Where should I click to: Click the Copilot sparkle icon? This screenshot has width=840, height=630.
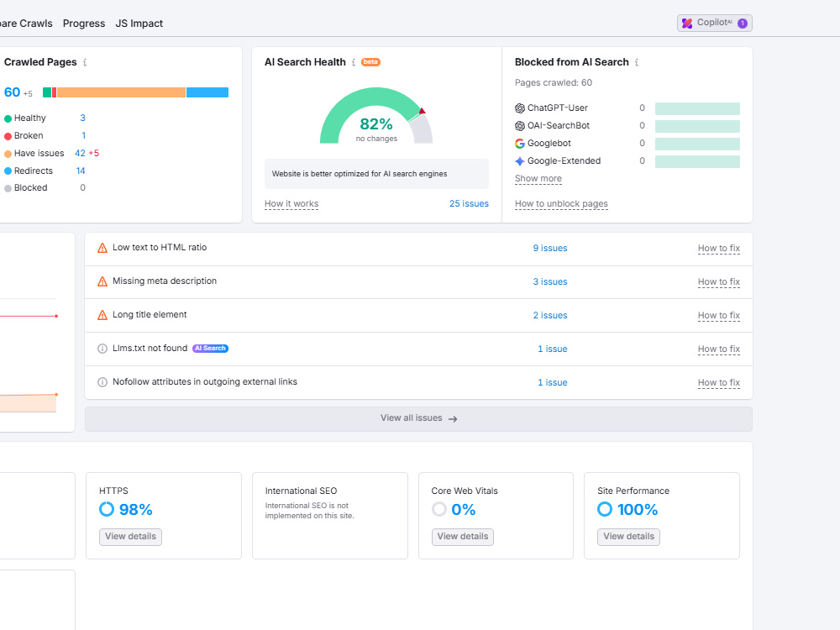coord(687,23)
